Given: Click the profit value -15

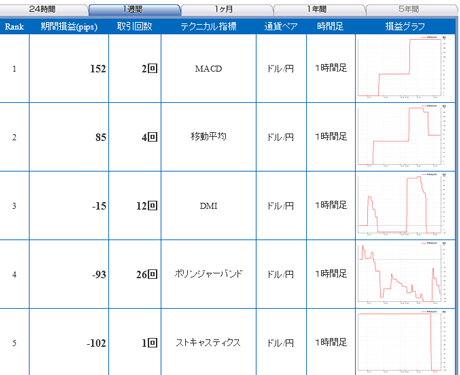Looking at the screenshot, I should click(x=99, y=206).
